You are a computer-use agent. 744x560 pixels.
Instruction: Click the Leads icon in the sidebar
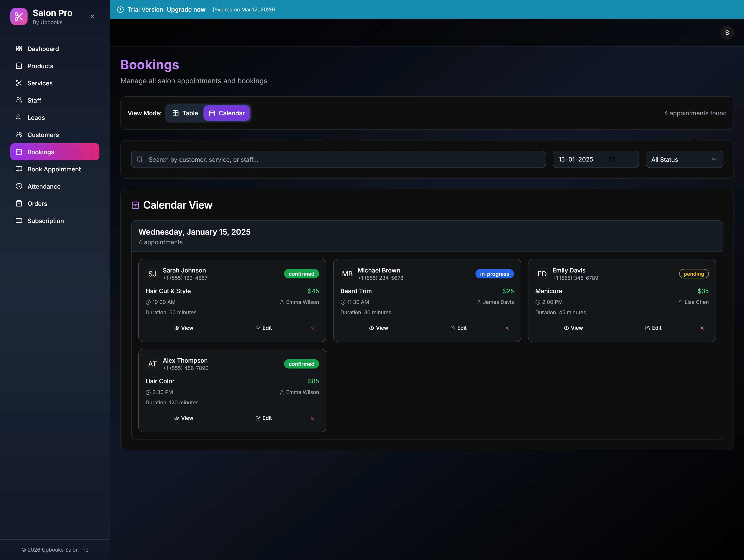[19, 117]
